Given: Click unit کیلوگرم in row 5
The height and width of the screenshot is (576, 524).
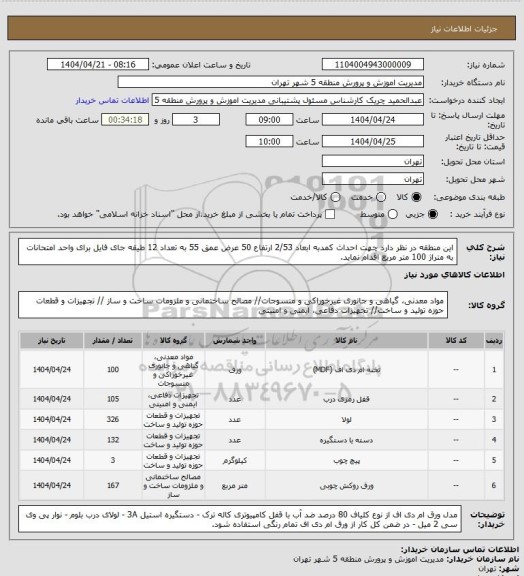Looking at the screenshot, I should click(x=234, y=460).
